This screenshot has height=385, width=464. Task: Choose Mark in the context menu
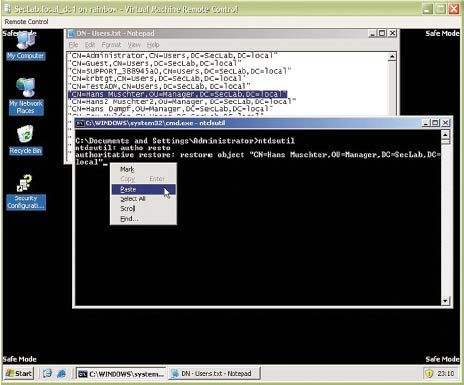(143, 169)
